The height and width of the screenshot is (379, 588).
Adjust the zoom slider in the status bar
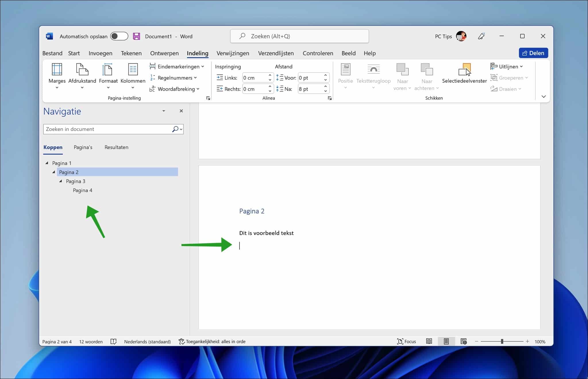click(502, 341)
